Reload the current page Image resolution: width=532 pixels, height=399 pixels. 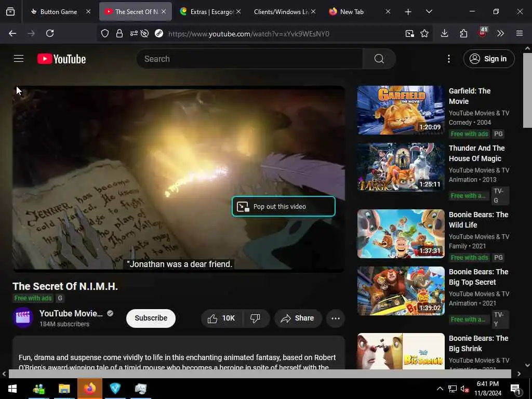click(50, 33)
